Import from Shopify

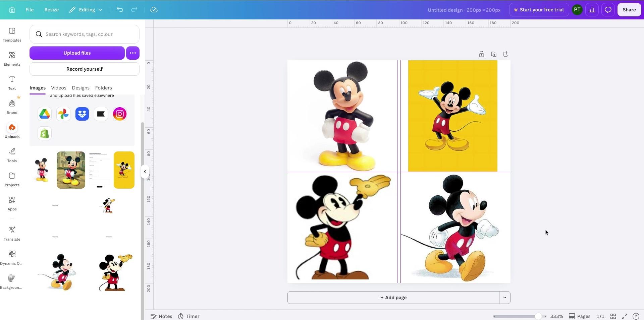[45, 133]
